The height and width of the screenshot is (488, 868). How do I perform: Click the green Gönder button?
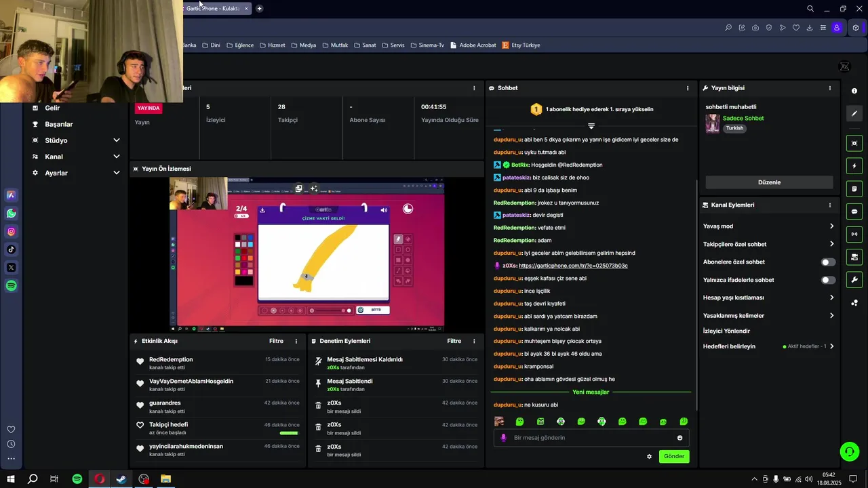coord(674,457)
